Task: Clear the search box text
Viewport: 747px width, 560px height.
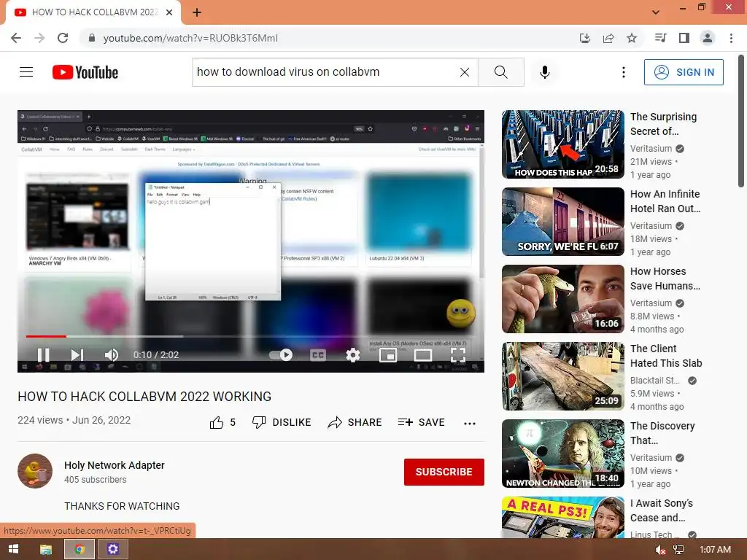Action: click(465, 72)
